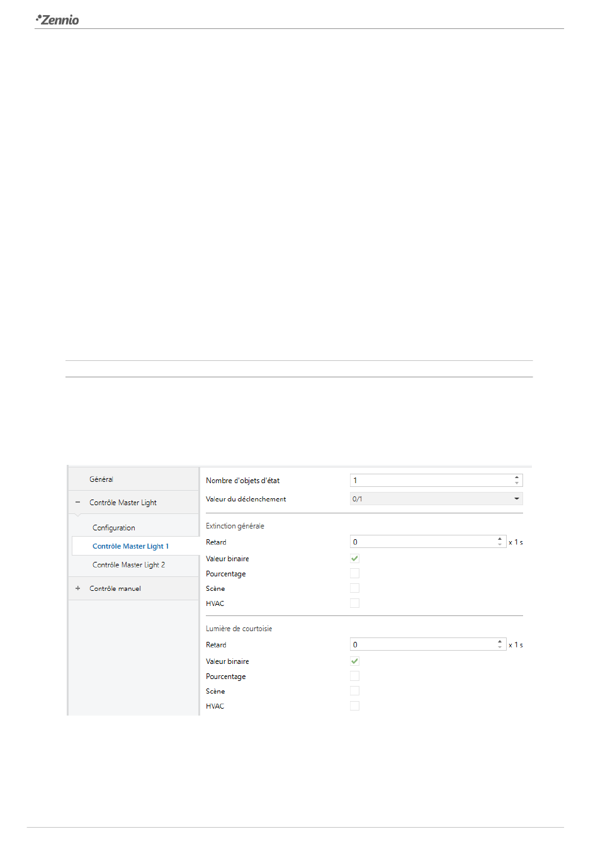598x868 pixels.
Task: Open the Valeur du déclenchement dropdown
Action: [436, 499]
